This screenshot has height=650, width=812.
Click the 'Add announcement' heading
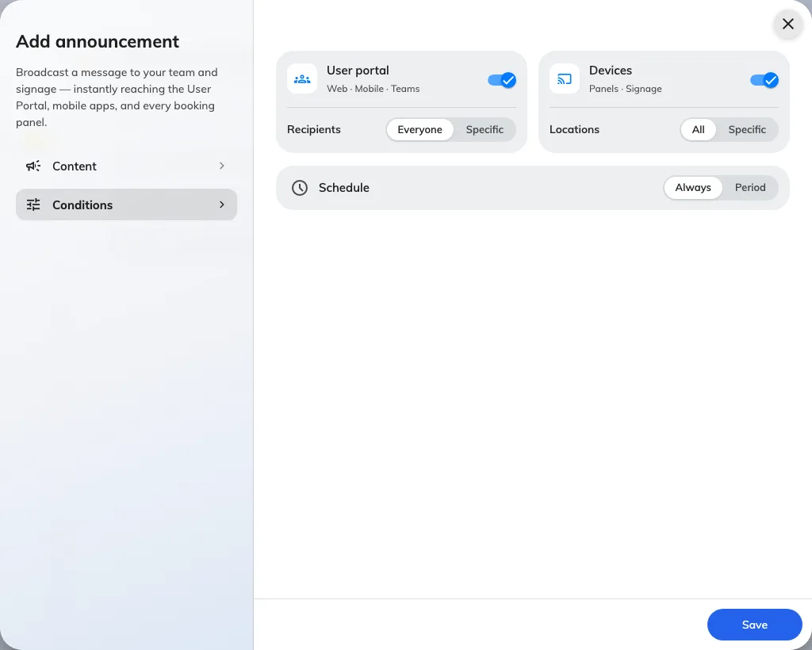coord(98,41)
